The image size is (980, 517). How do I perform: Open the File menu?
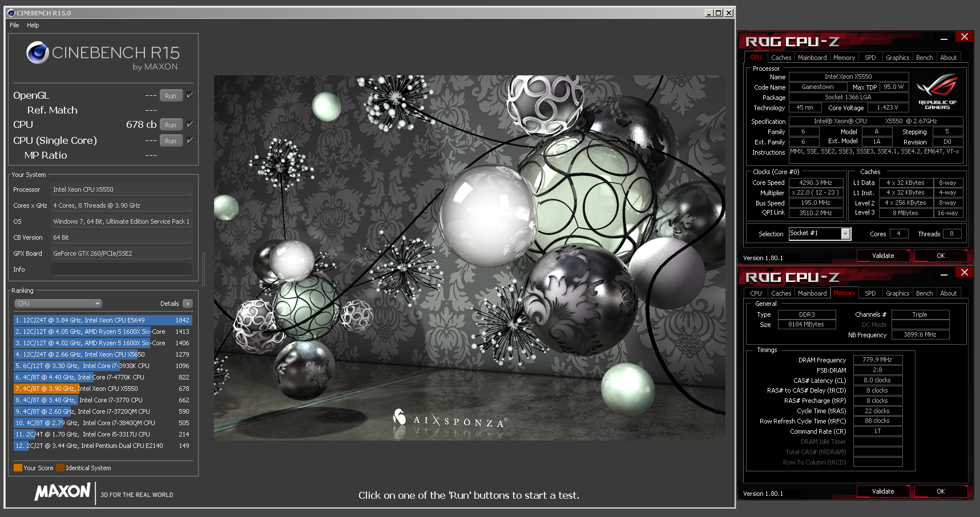point(14,25)
